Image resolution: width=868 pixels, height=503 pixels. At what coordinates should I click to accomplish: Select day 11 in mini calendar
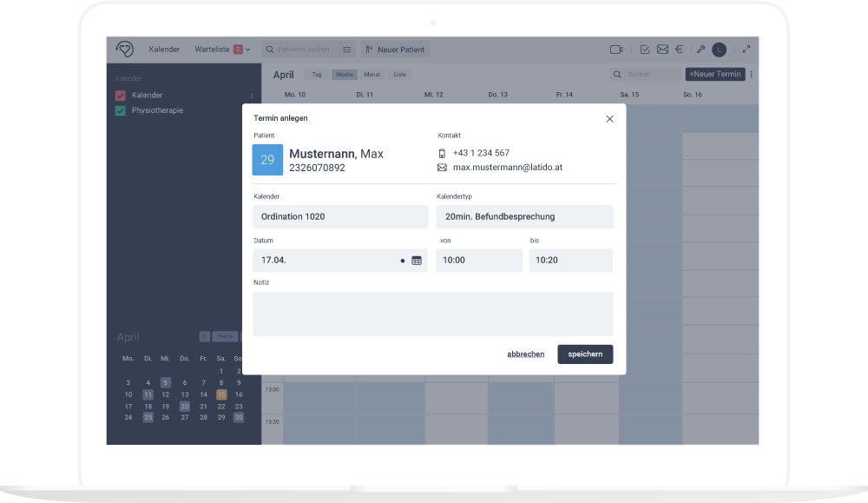point(148,394)
